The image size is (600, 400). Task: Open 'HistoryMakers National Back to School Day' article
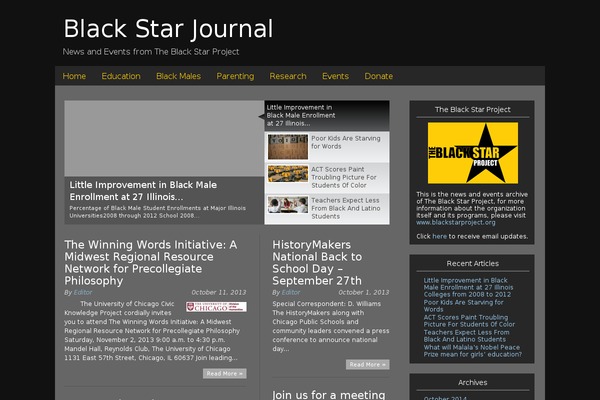[317, 263]
